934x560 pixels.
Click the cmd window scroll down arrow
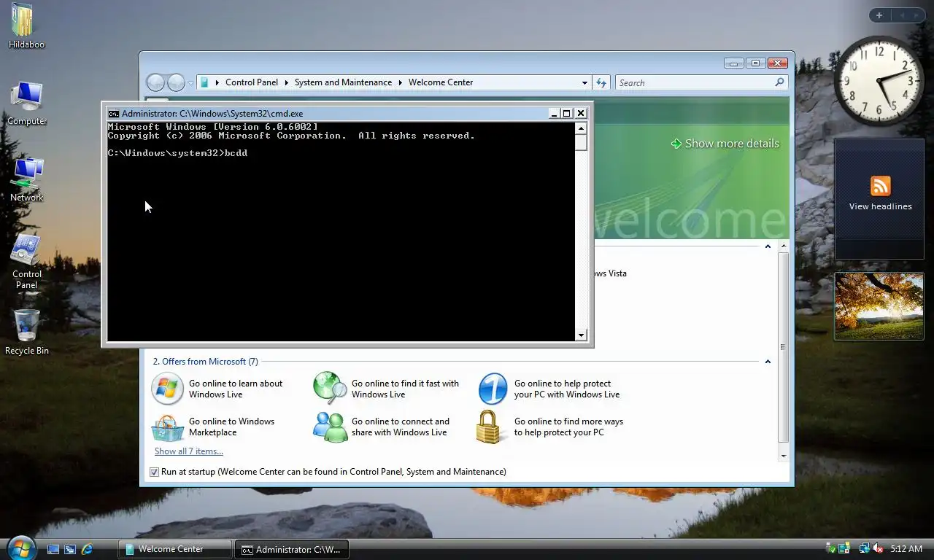click(581, 335)
